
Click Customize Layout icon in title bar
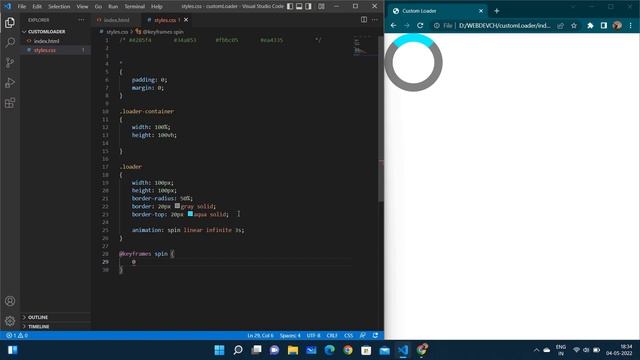point(321,6)
